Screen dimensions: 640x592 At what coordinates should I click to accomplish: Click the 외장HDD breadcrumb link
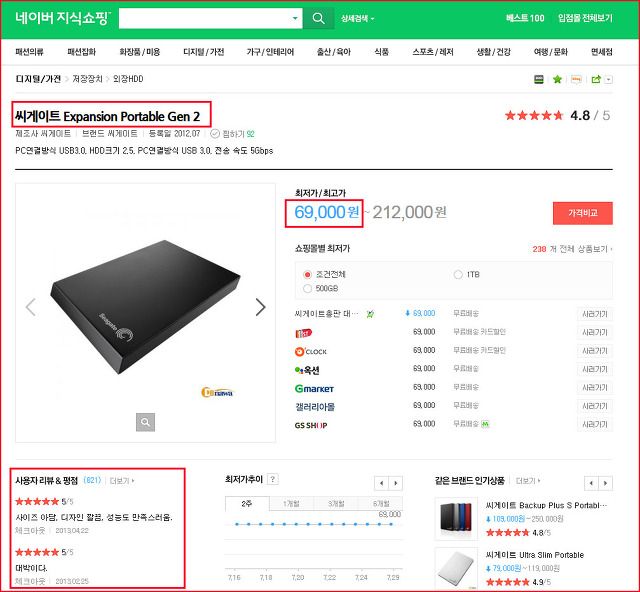point(128,79)
